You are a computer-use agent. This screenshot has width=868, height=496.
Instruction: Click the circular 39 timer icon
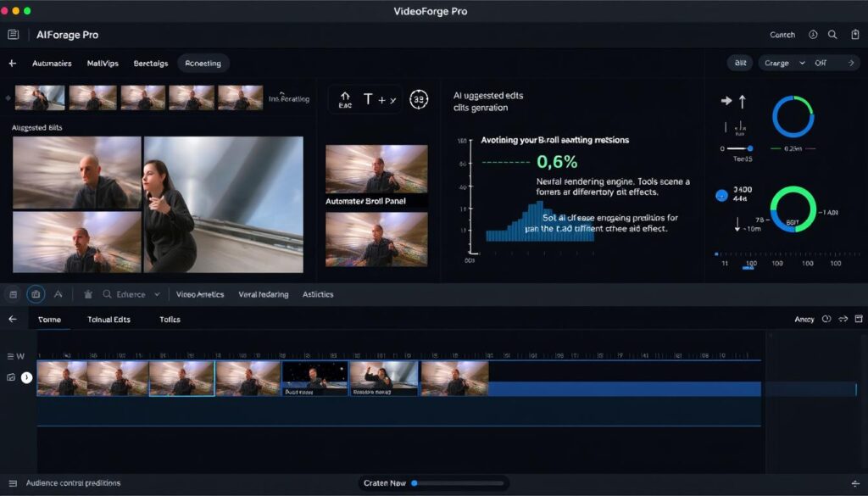[x=419, y=100]
